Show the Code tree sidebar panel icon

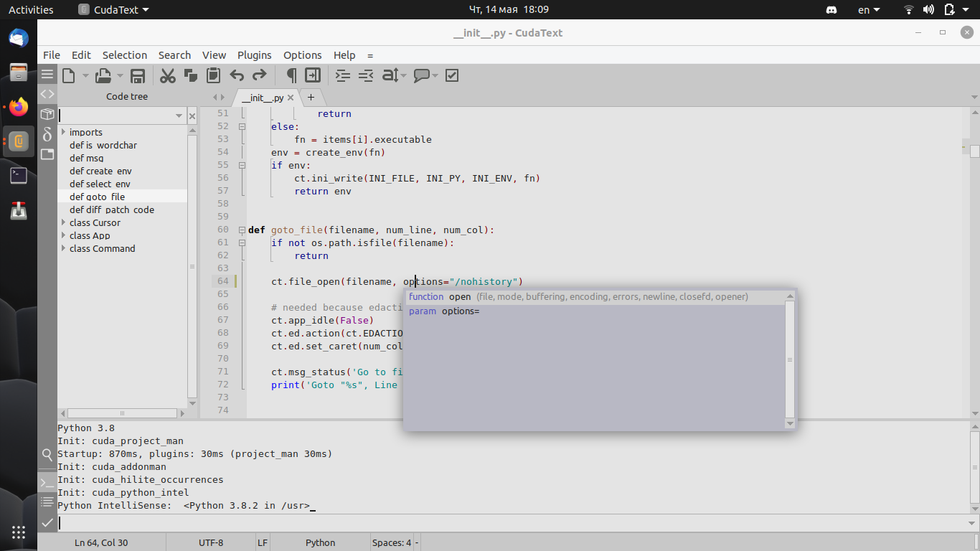pos(47,94)
